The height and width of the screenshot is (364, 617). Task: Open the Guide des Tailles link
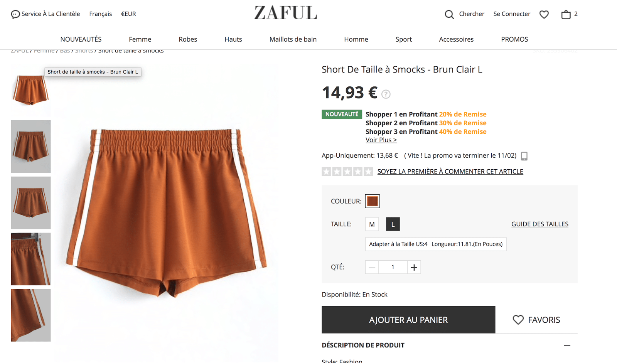(540, 224)
